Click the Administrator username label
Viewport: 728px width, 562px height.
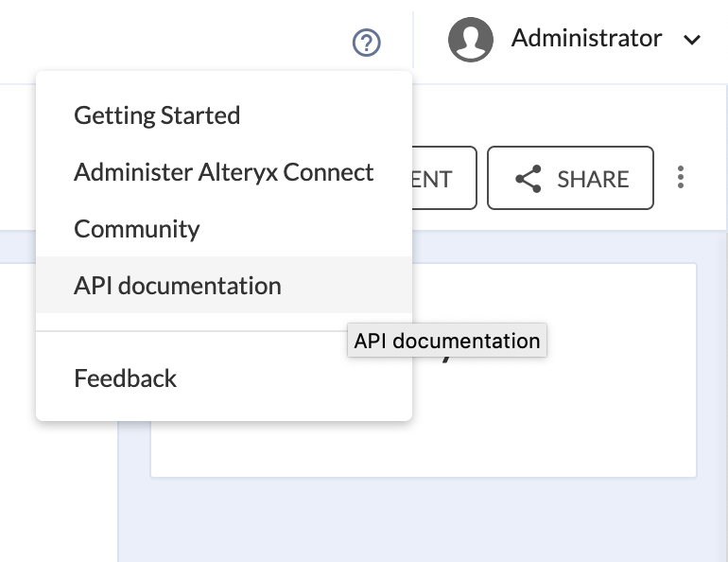[586, 39]
